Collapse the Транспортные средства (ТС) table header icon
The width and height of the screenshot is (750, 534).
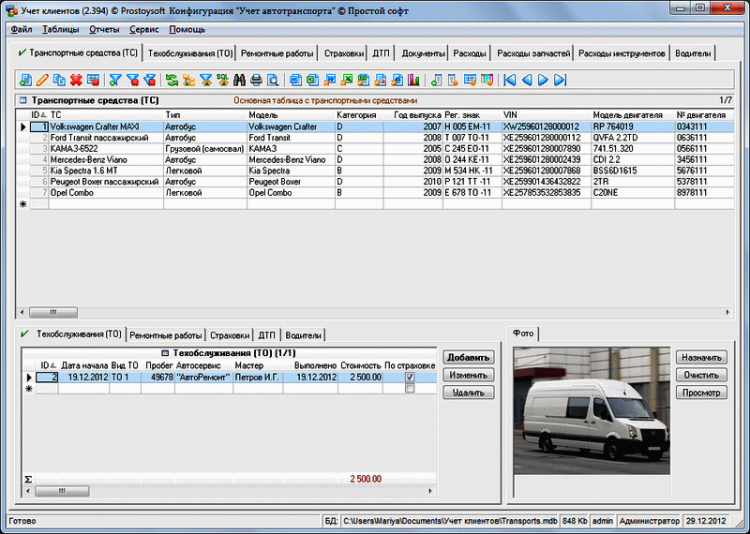coord(22,101)
